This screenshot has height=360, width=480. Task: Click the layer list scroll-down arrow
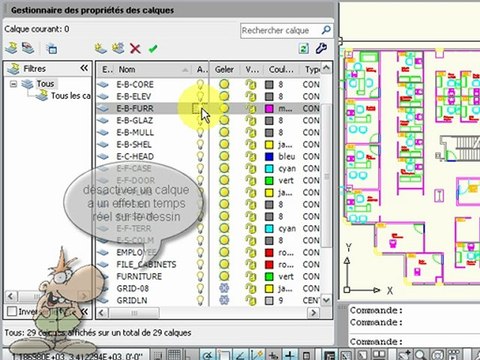pyautogui.click(x=326, y=300)
